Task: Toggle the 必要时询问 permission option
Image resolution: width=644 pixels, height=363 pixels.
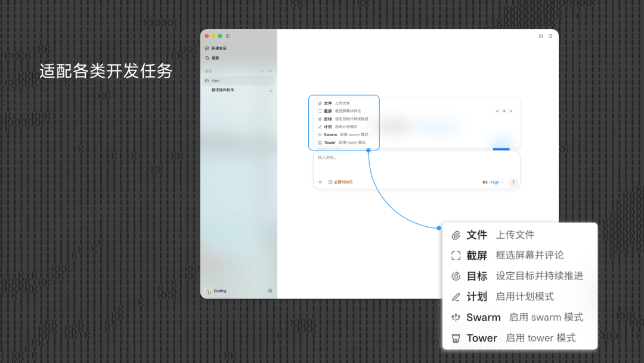Action: [x=340, y=182]
